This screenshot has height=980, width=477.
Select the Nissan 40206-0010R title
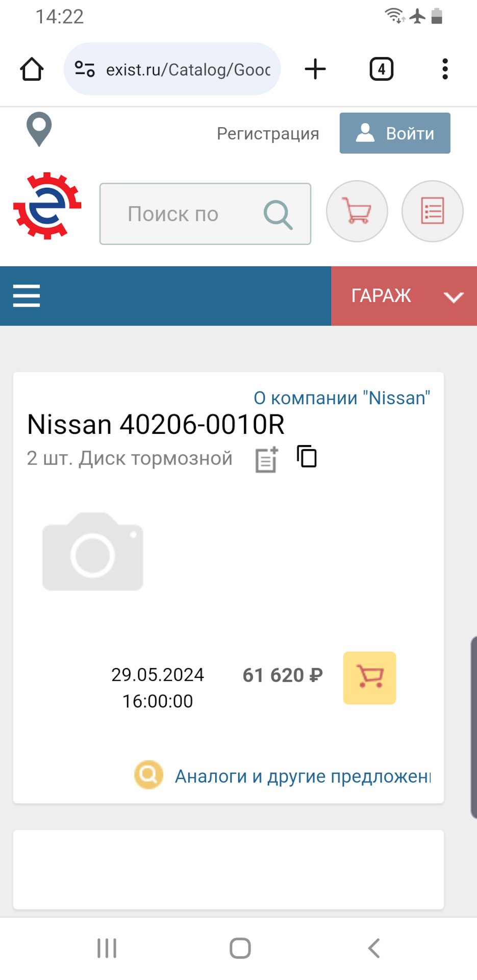(x=156, y=425)
